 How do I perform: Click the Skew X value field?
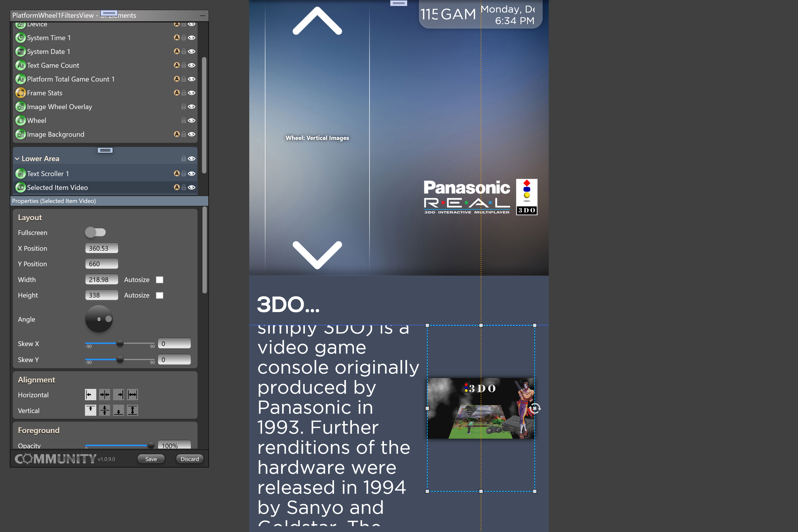tap(174, 343)
